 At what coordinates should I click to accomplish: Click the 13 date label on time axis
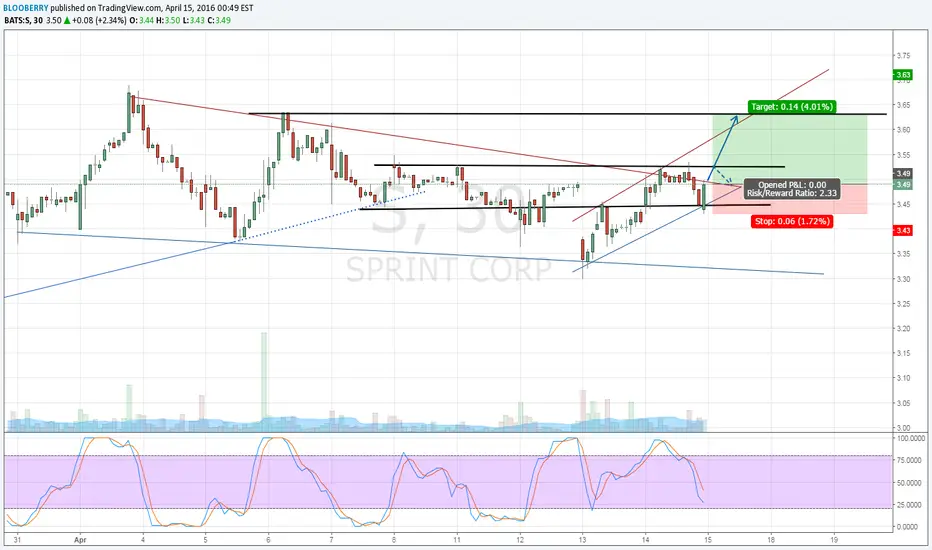(x=582, y=540)
